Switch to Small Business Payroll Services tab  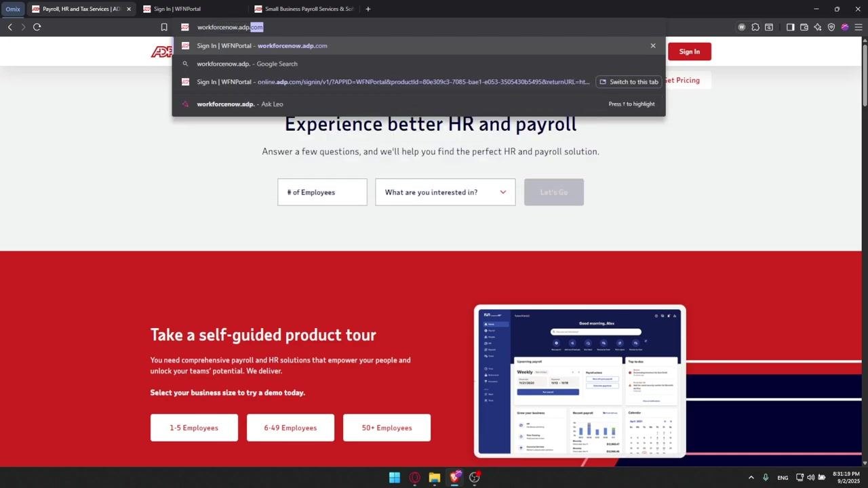pos(304,9)
